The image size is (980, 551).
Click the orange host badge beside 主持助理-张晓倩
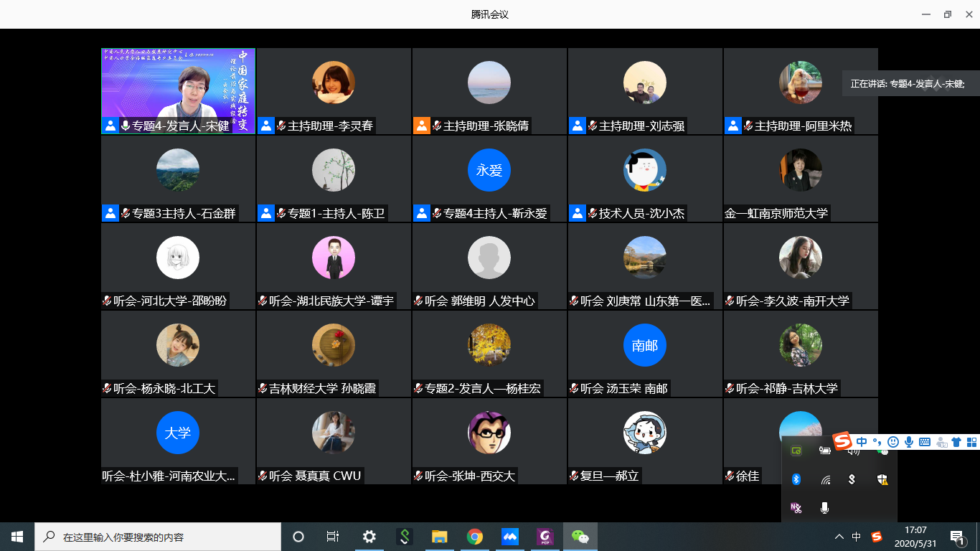(x=422, y=126)
